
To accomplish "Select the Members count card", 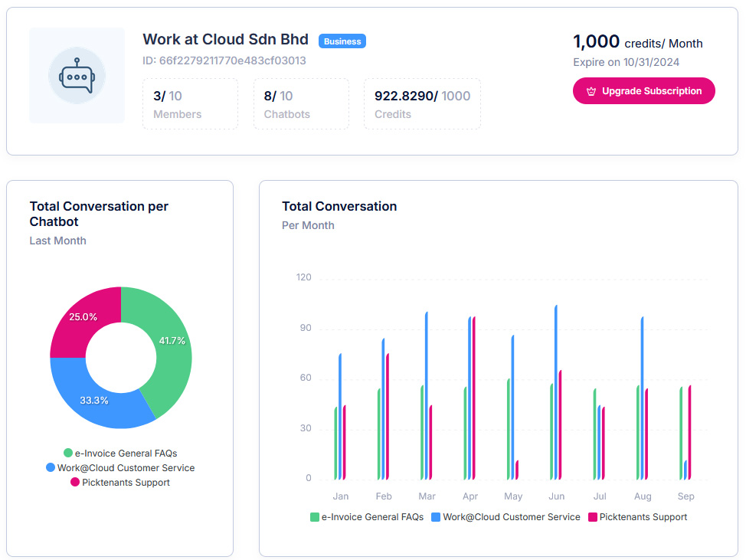I will coord(190,103).
